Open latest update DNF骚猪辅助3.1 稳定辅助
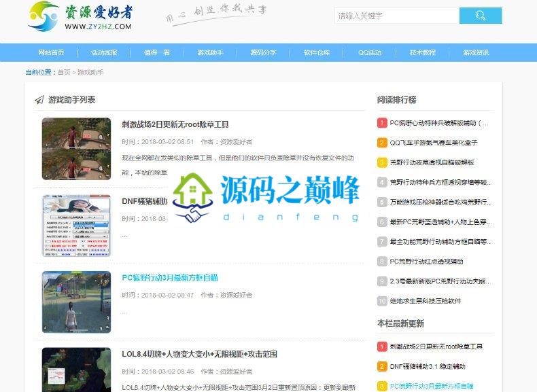 (x=428, y=366)
